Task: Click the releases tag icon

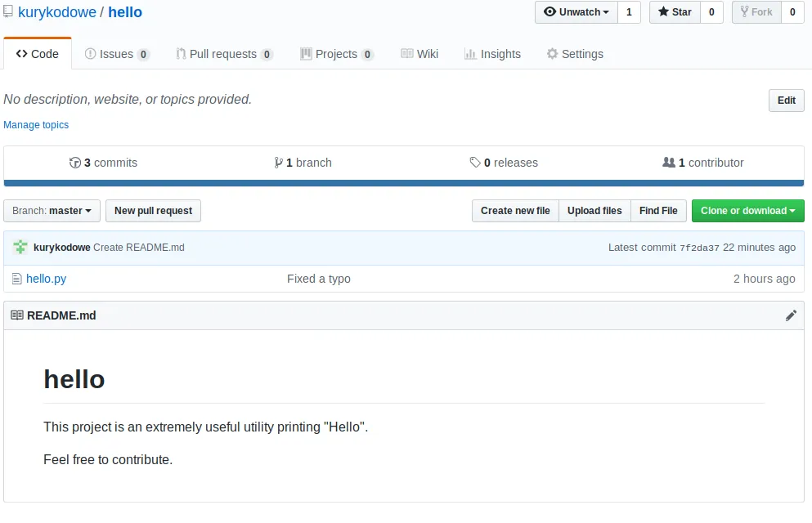Action: tap(475, 163)
